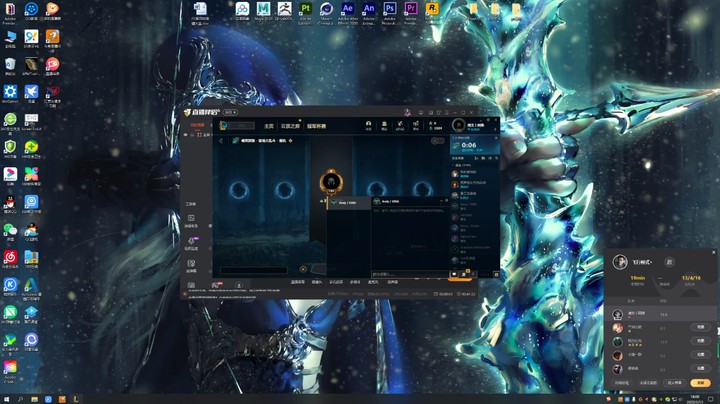The height and width of the screenshot is (404, 720).
Task: Open the QQ影音 player desktop shortcut
Action: (x=31, y=9)
